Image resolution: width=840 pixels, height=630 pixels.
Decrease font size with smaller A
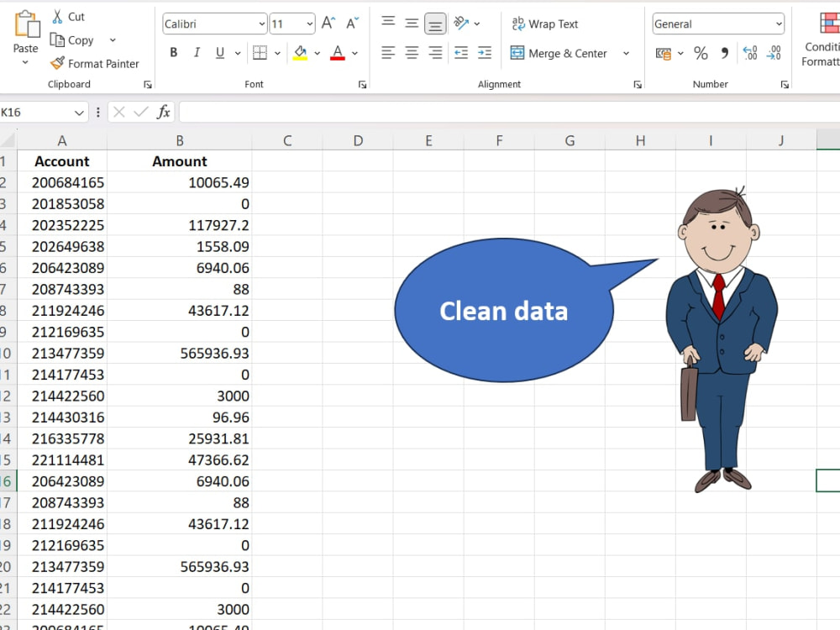353,23
